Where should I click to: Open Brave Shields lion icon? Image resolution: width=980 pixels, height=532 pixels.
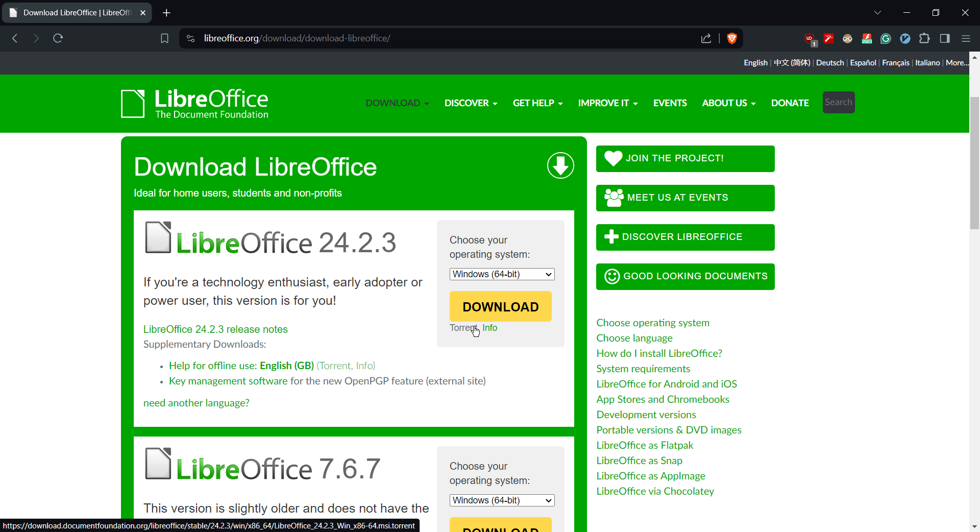click(732, 38)
